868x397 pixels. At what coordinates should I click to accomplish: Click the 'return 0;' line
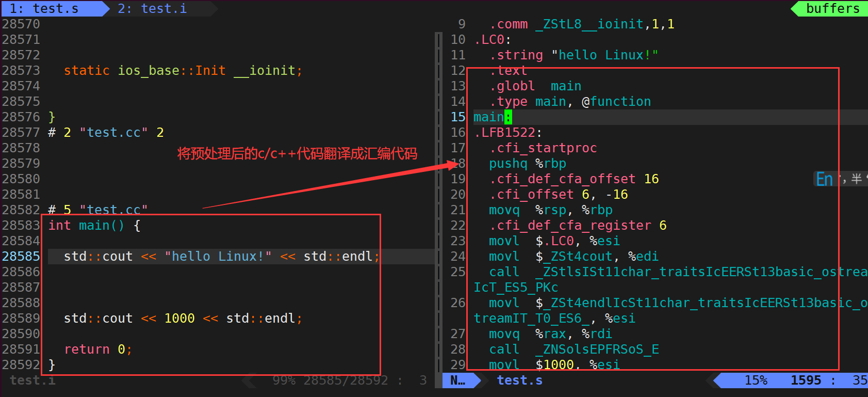98,350
